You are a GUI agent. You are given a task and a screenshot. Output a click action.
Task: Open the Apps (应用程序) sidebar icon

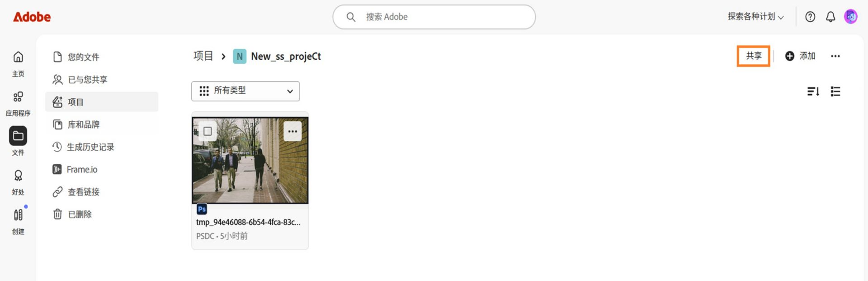[18, 97]
